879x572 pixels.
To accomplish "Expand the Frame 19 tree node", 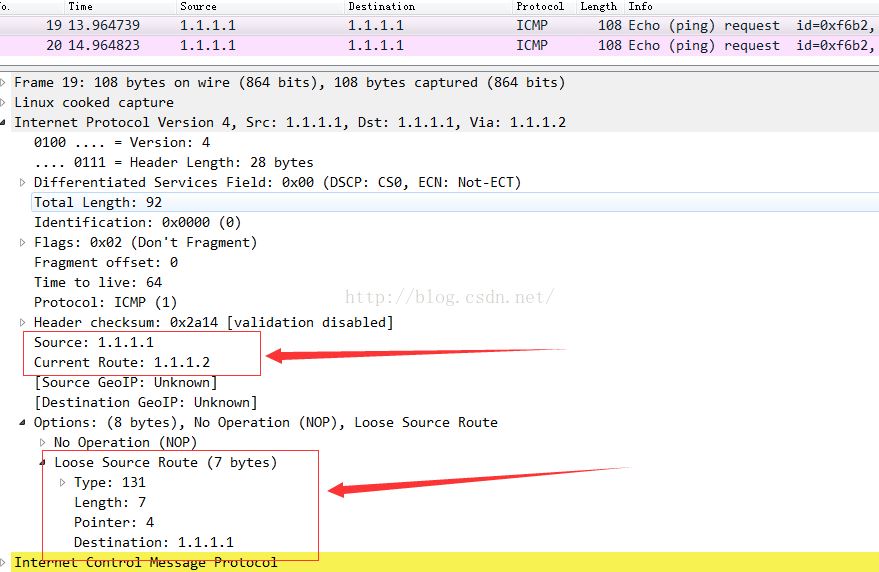I will [x=5, y=83].
